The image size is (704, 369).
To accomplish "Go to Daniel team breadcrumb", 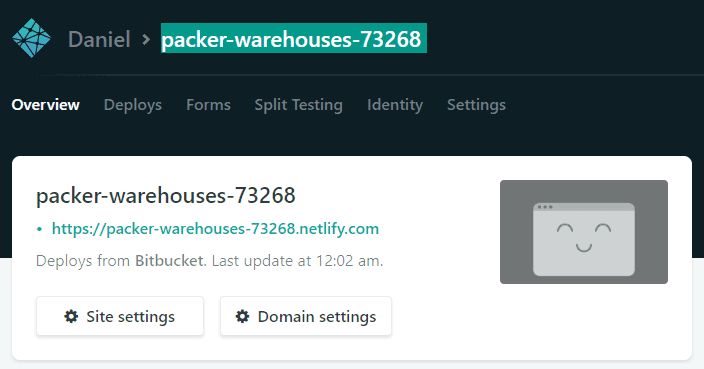I will tap(99, 39).
